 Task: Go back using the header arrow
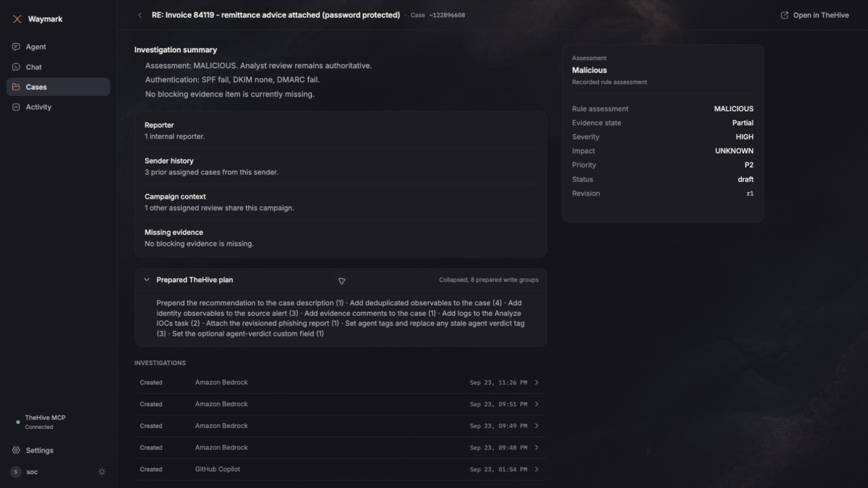click(140, 15)
